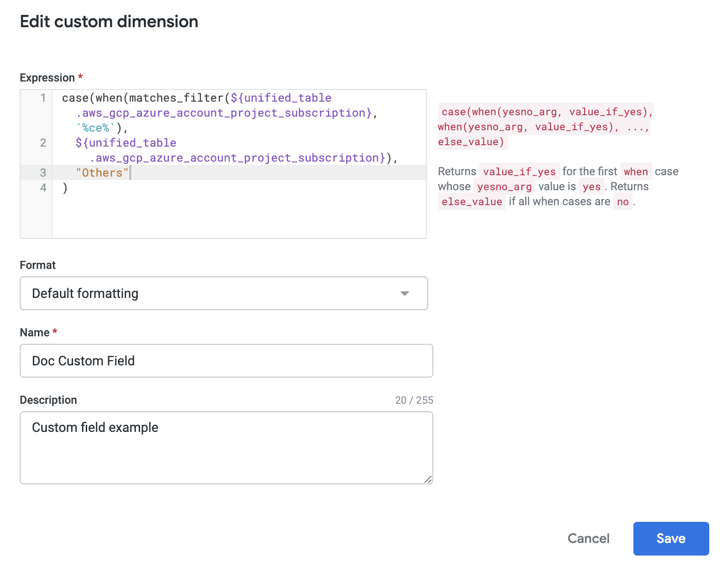Click the Format dropdown arrow
Image resolution: width=728 pixels, height=564 pixels.
tap(404, 293)
